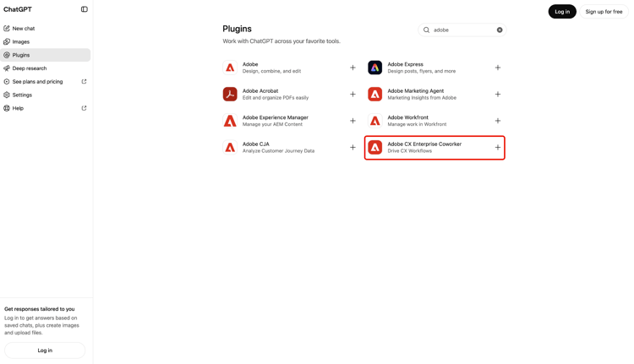Add the Adobe CJA plugin
The width and height of the screenshot is (634, 364).
353,148
